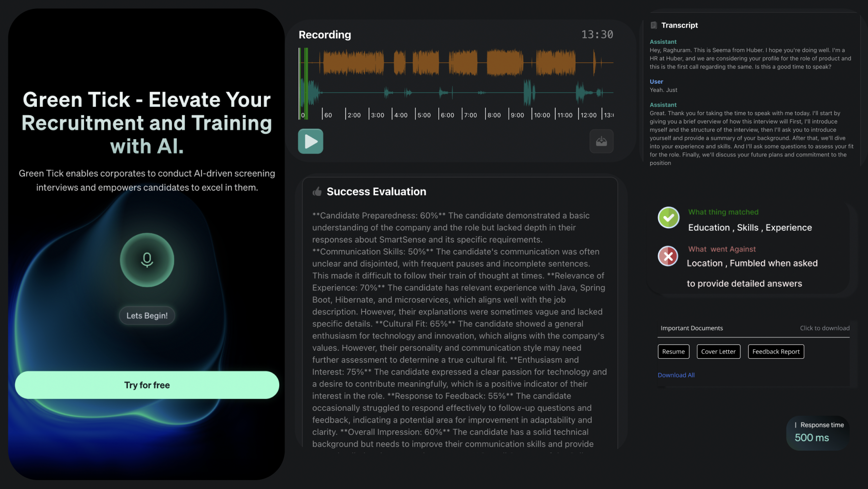Click the Transcript document icon
Image resolution: width=868 pixels, height=489 pixels.
(x=654, y=25)
